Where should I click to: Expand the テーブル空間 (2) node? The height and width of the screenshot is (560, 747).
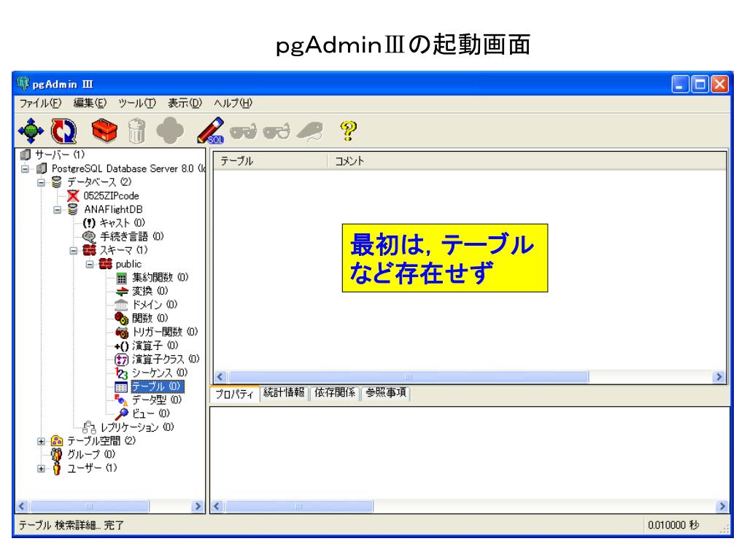(42, 441)
